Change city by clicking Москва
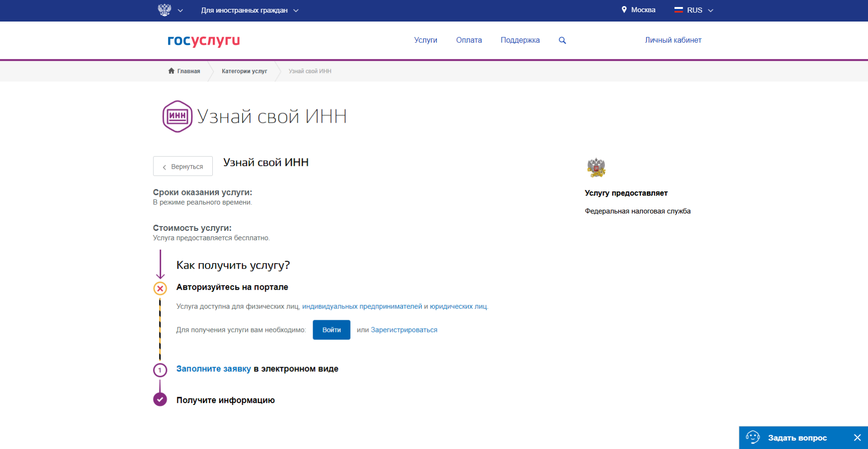Viewport: 868px width, 449px height. click(x=643, y=10)
